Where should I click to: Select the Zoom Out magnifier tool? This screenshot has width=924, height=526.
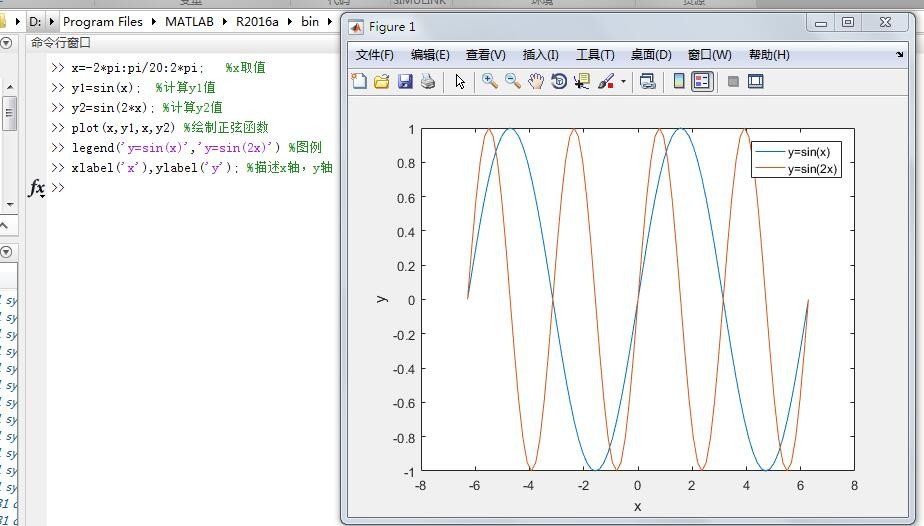coord(512,82)
